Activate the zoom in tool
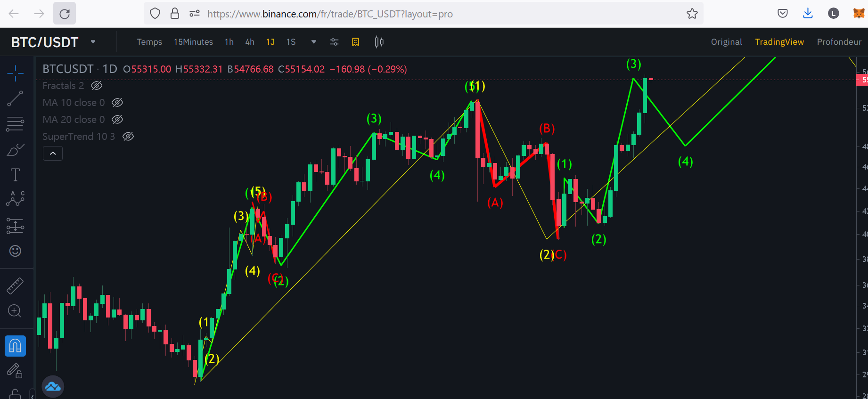 (15, 311)
